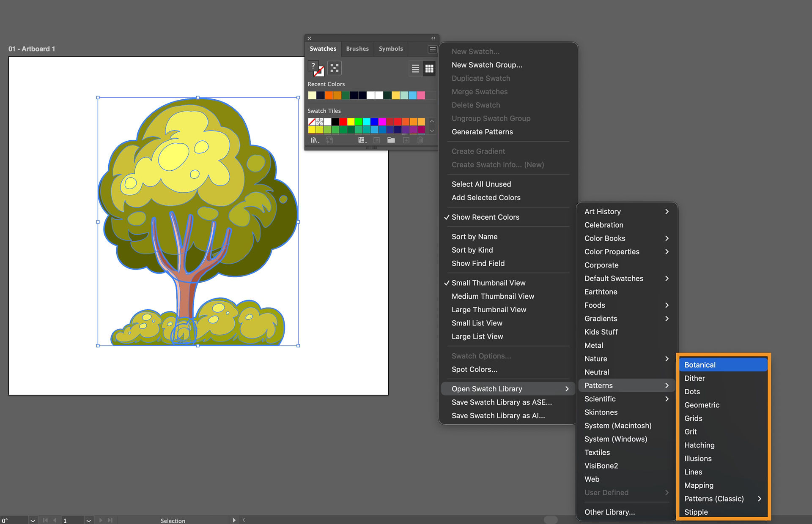This screenshot has width=812, height=524.
Task: Switch to the Brushes tab
Action: point(357,49)
